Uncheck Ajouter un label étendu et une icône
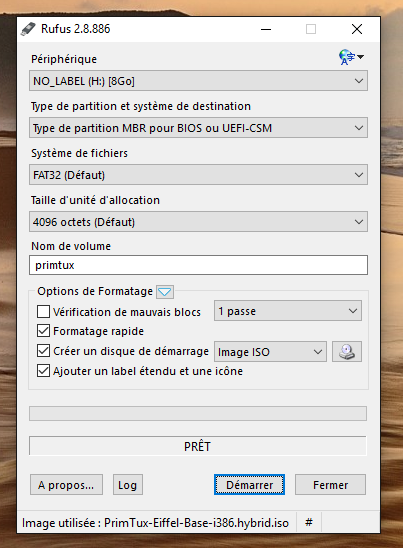403x548 pixels. (x=43, y=371)
